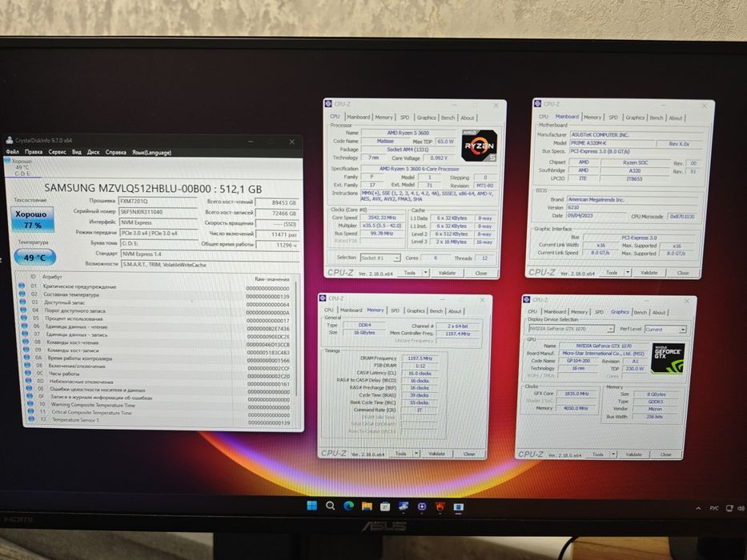The image size is (747, 560).
Task: Click title icon of CPU-Z Graphics window
Action: tap(526, 299)
